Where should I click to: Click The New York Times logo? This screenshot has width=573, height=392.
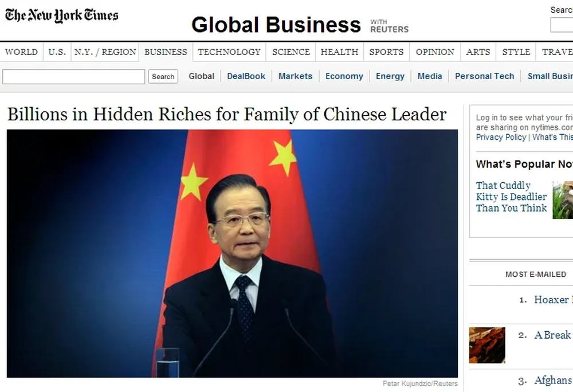61,15
